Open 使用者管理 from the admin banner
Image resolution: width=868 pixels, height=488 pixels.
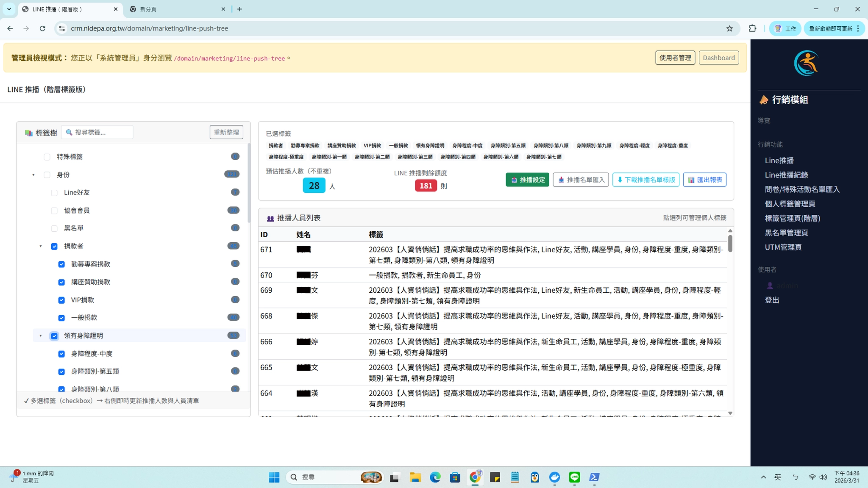point(675,58)
